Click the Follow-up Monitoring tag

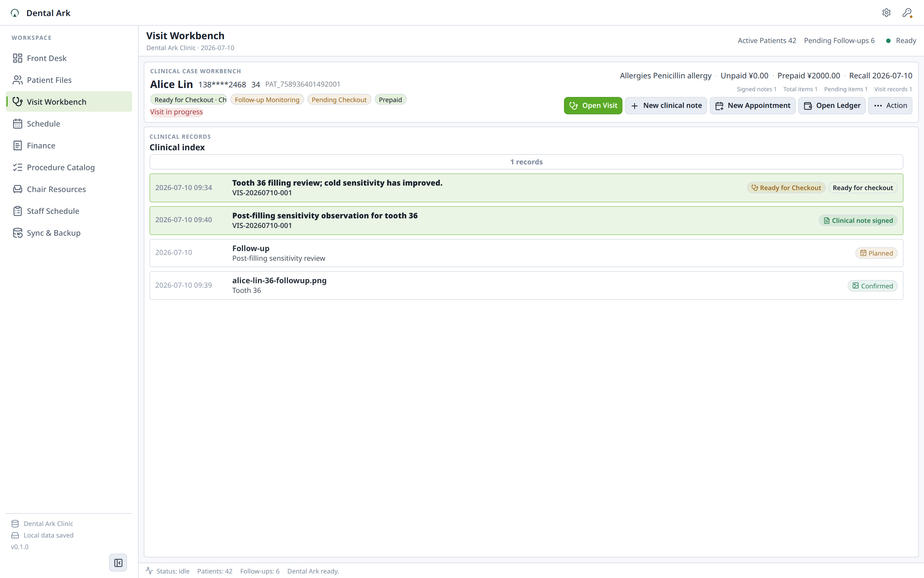click(x=267, y=100)
